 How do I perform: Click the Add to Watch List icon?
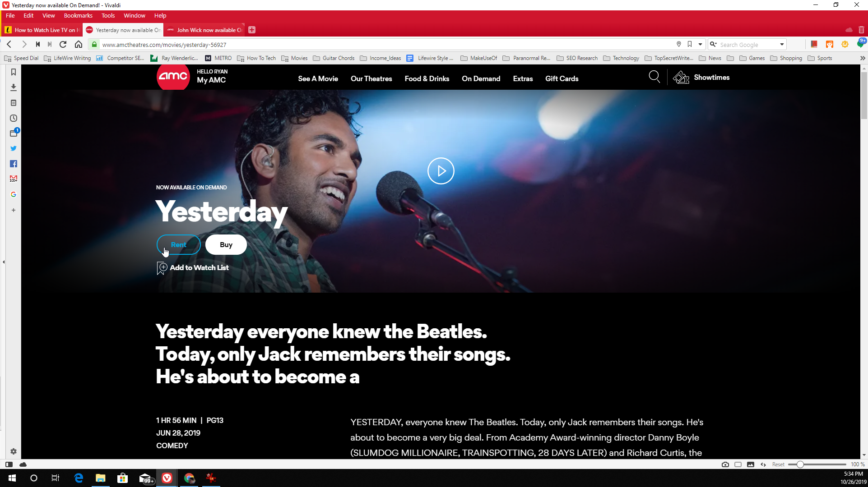pyautogui.click(x=162, y=268)
